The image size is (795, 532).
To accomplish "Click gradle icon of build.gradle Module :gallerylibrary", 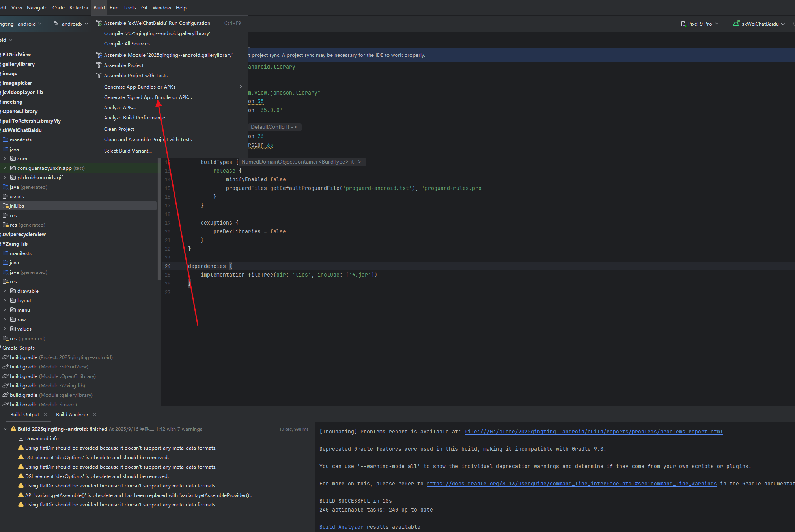I will (x=6, y=395).
